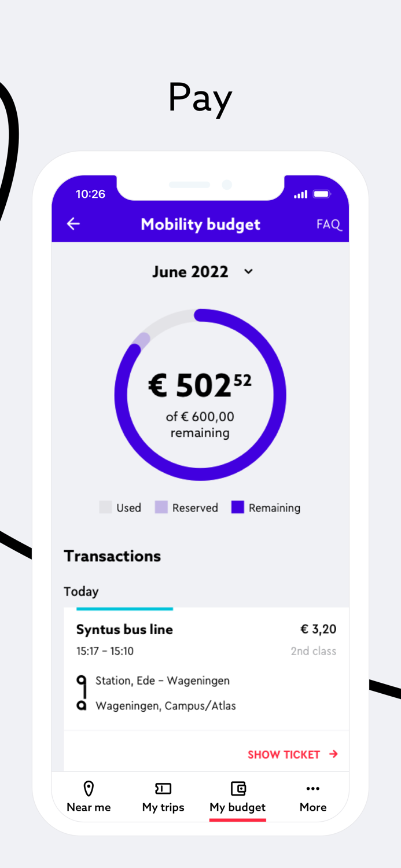Open More options via the ellipsis icon

tap(312, 788)
